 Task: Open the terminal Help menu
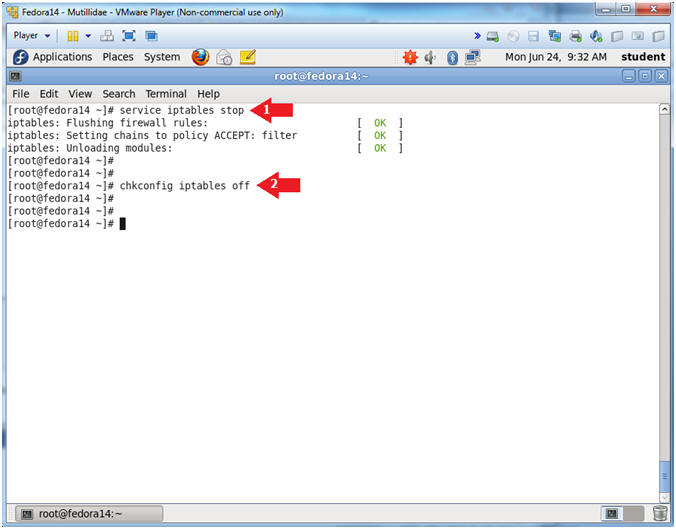[x=209, y=94]
